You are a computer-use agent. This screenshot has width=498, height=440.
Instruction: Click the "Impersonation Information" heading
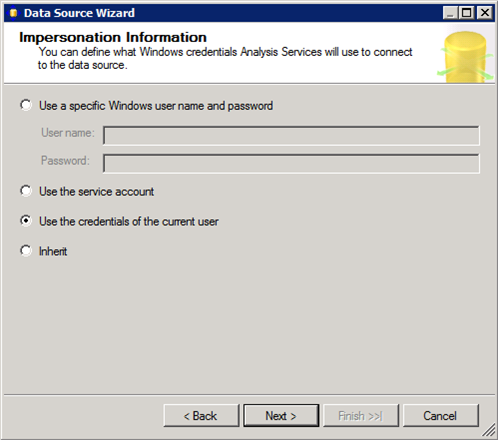113,37
